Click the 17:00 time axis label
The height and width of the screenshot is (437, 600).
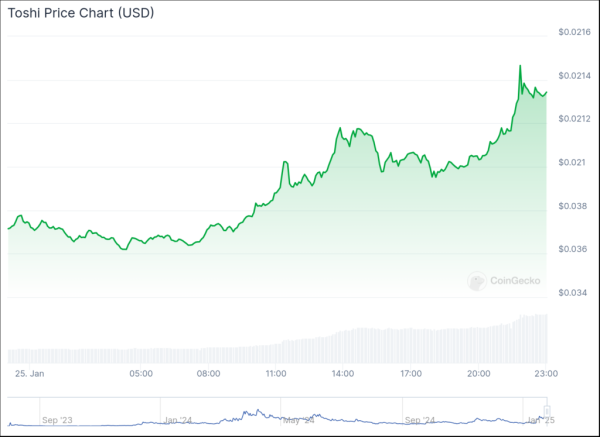click(x=410, y=374)
